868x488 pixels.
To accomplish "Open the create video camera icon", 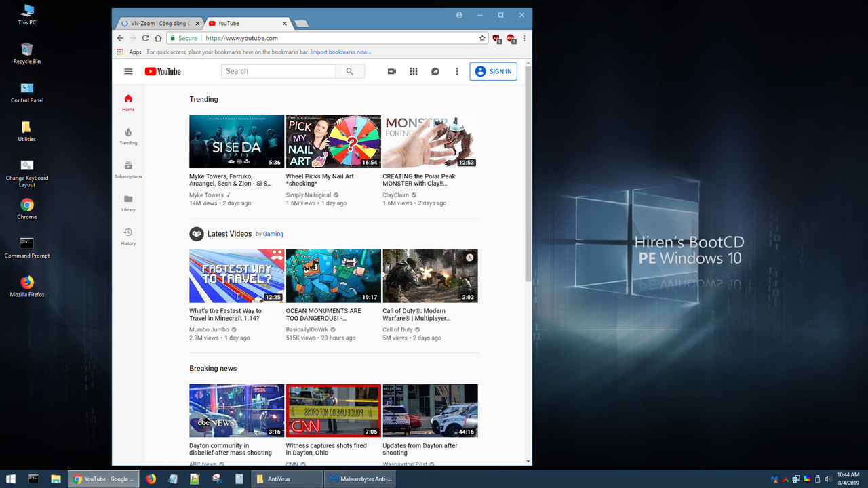I will [x=391, y=71].
